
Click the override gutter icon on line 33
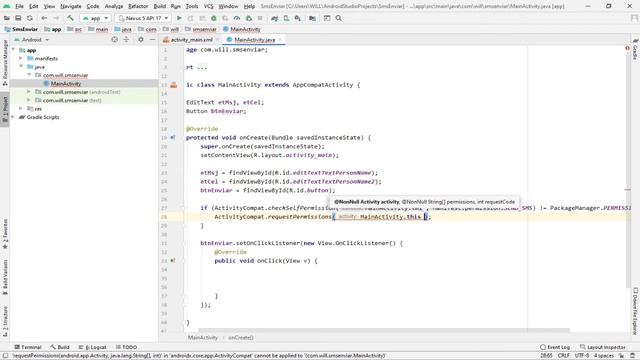click(x=173, y=260)
